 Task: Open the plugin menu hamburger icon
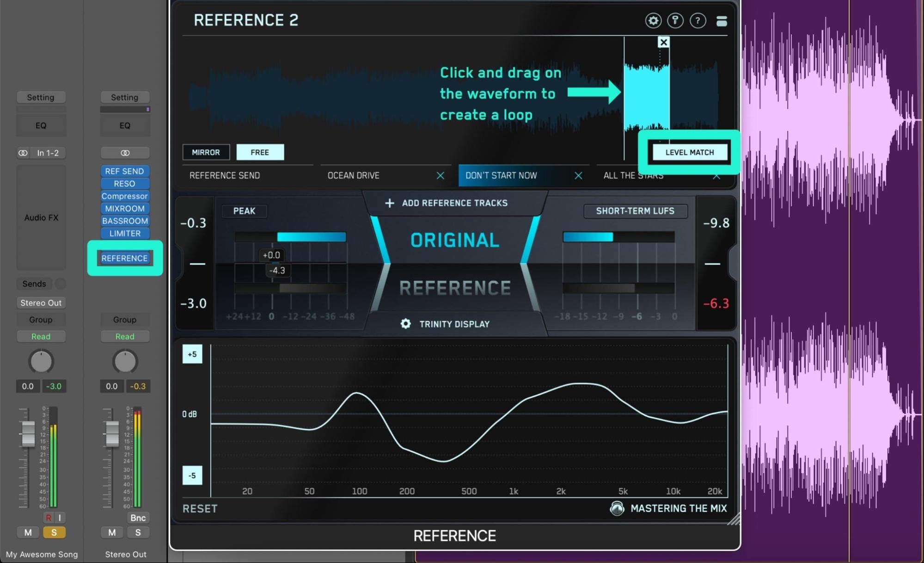tap(722, 21)
